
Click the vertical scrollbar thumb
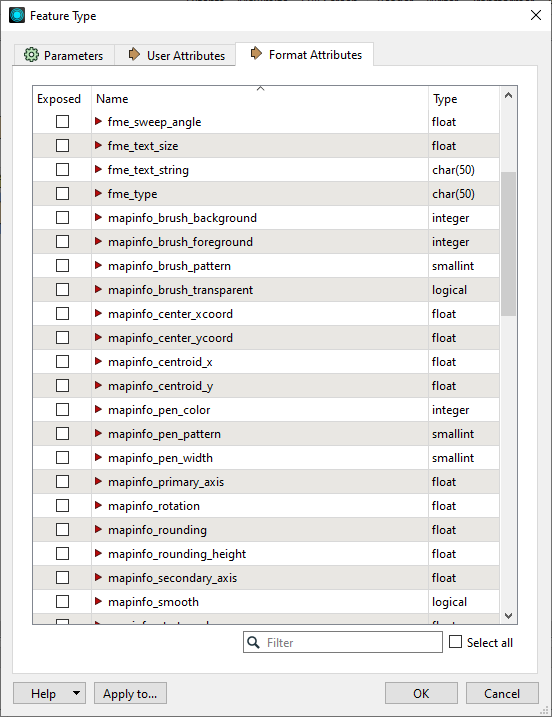(508, 244)
